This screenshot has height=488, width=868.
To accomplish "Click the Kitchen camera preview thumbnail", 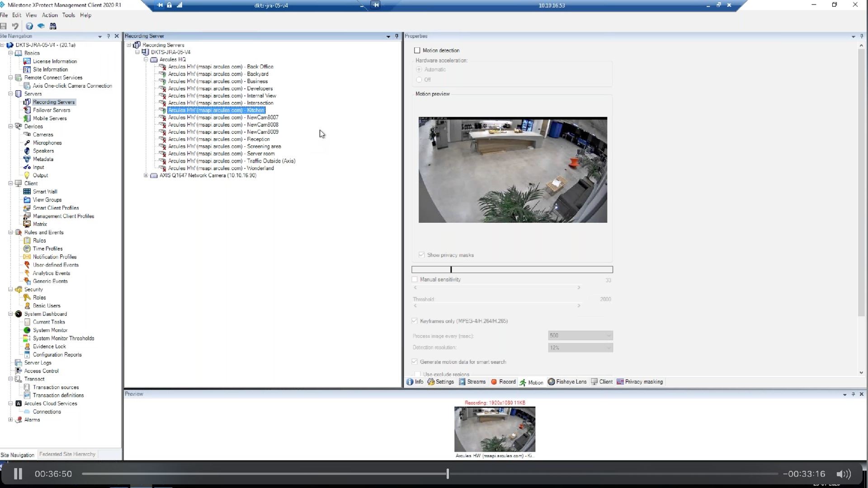I will pyautogui.click(x=495, y=429).
